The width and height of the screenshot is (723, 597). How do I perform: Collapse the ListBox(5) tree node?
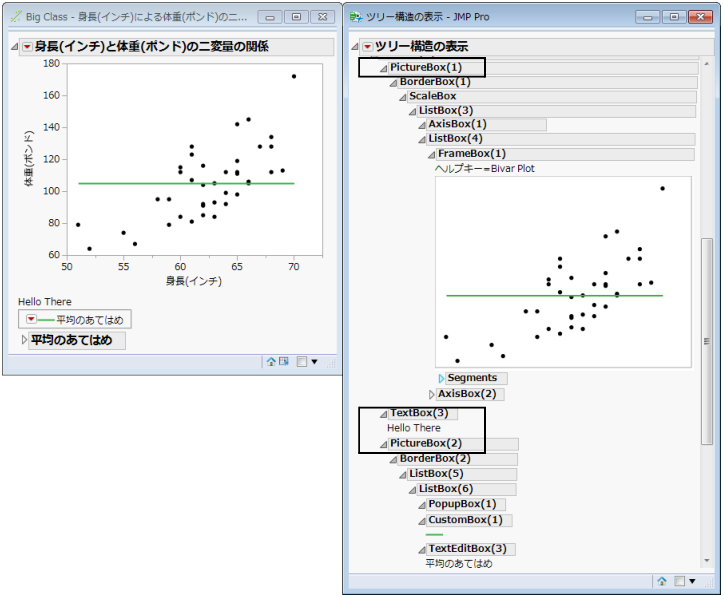pyautogui.click(x=403, y=475)
